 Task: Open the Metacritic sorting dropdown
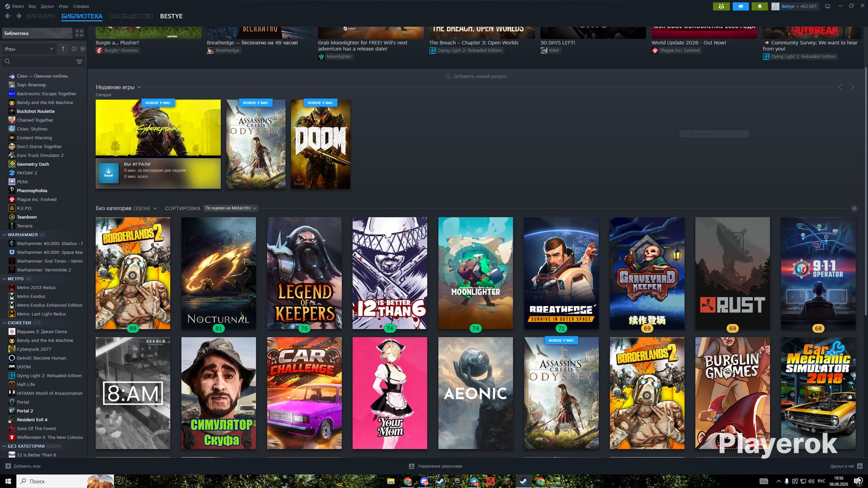230,208
